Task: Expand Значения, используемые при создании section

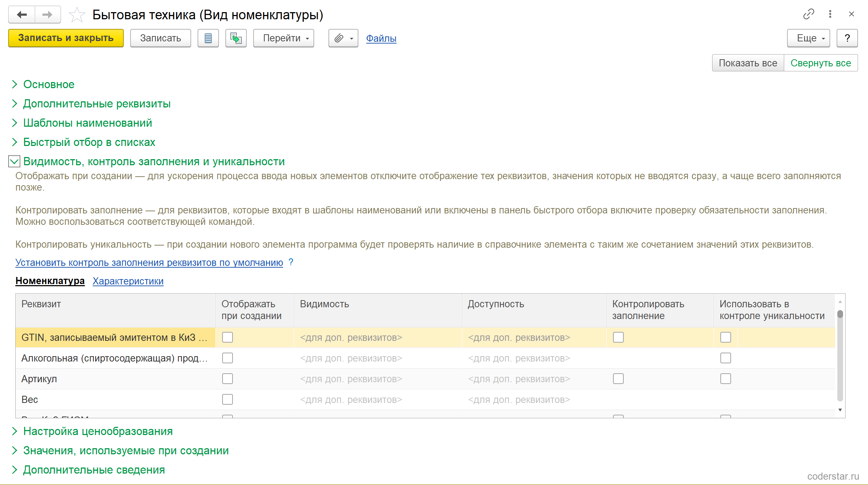Action: coord(126,450)
